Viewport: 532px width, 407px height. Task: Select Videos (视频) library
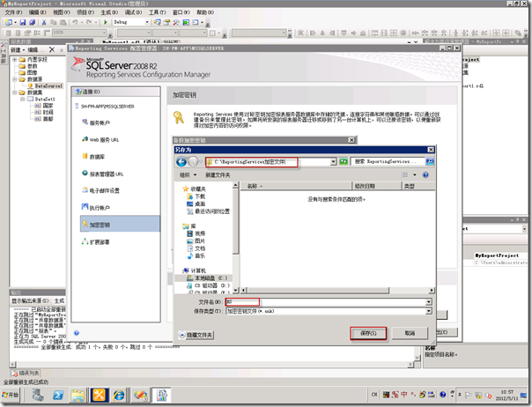(196, 233)
